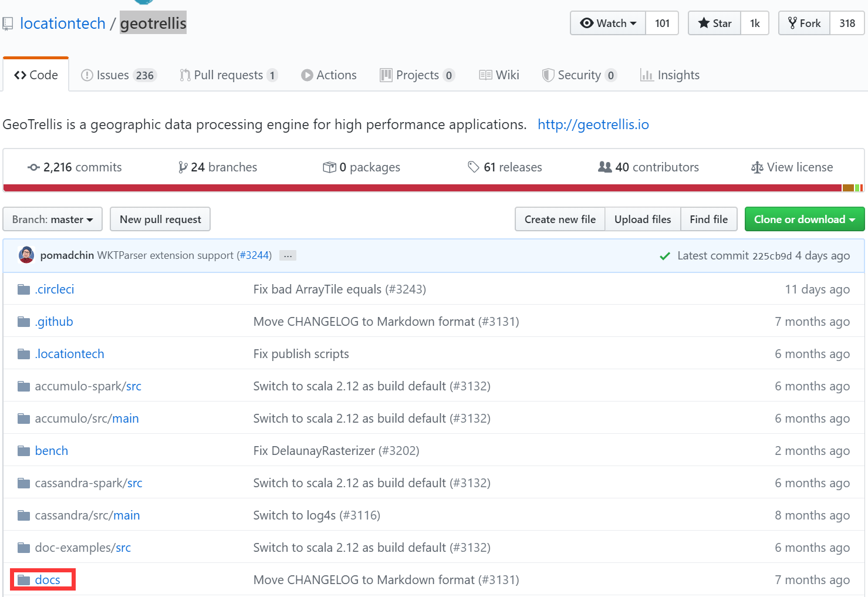Click the green commit status checkmark
This screenshot has width=868, height=597.
(x=665, y=256)
